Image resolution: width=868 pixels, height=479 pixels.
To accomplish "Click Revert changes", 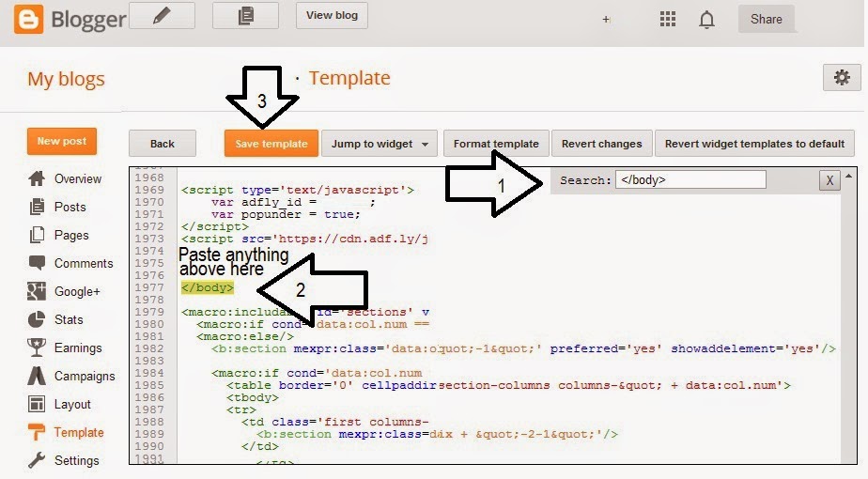I will point(602,144).
